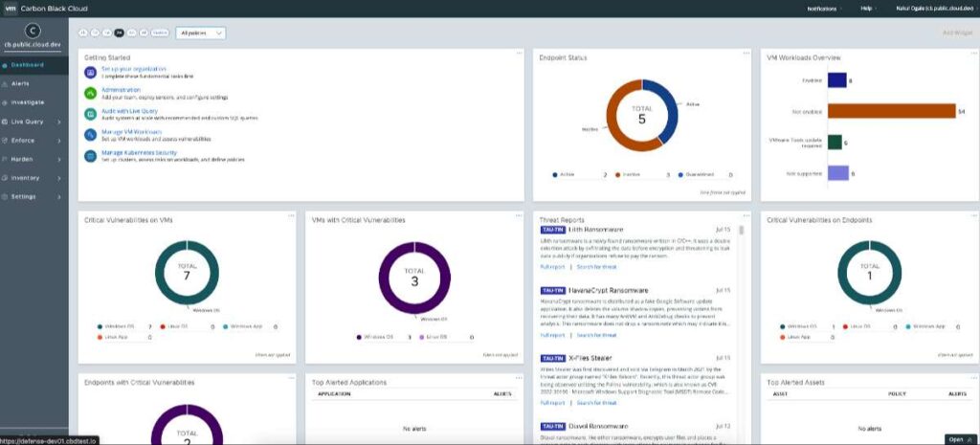Screen dimensions: 980x445
Task: Open Critical Vulnerabilities on VMs options menu
Action: pyautogui.click(x=291, y=215)
